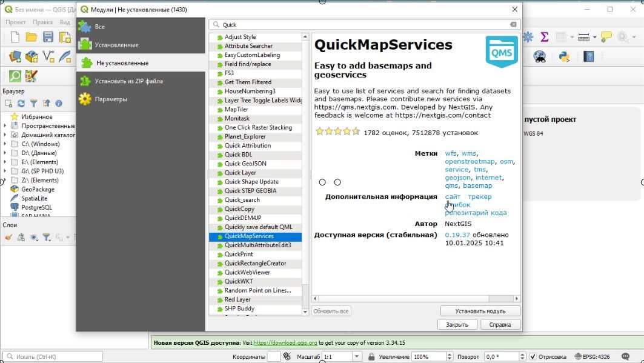Open the репозитарий кода link
Image resolution: width=644 pixels, height=363 pixels.
[476, 213]
